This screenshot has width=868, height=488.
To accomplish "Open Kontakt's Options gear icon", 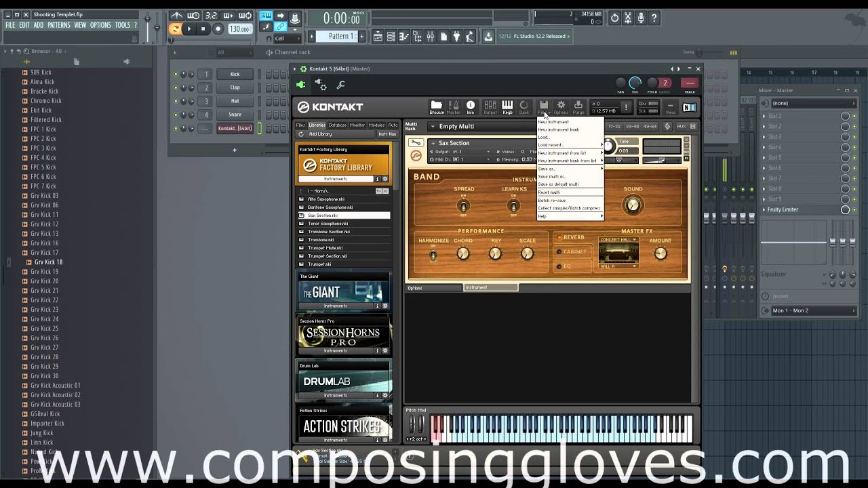I will tap(561, 106).
